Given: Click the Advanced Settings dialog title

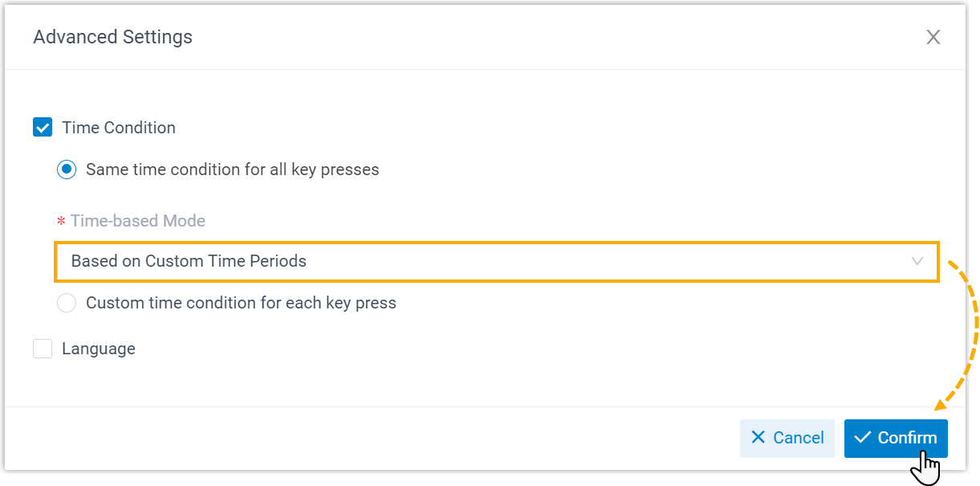Looking at the screenshot, I should click(x=112, y=36).
